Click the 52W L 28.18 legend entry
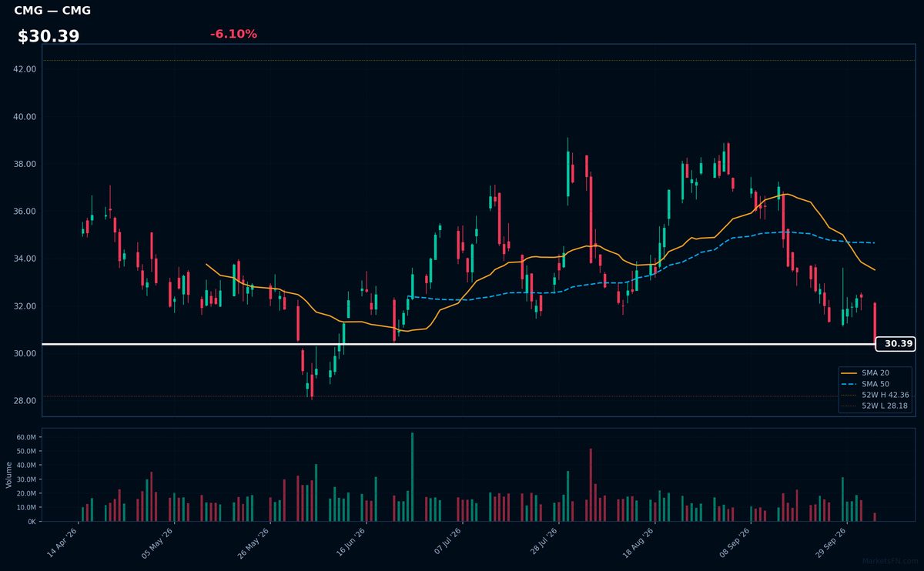924x571 pixels. click(876, 406)
